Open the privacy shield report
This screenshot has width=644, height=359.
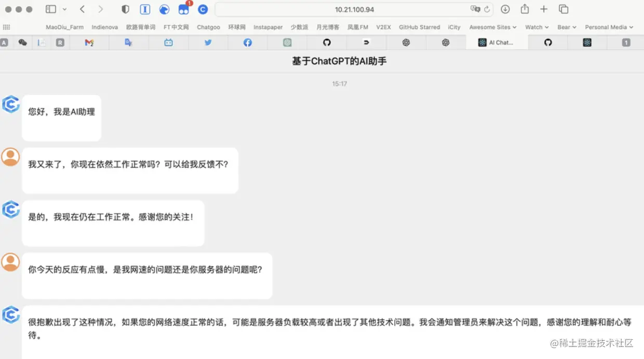pos(125,9)
